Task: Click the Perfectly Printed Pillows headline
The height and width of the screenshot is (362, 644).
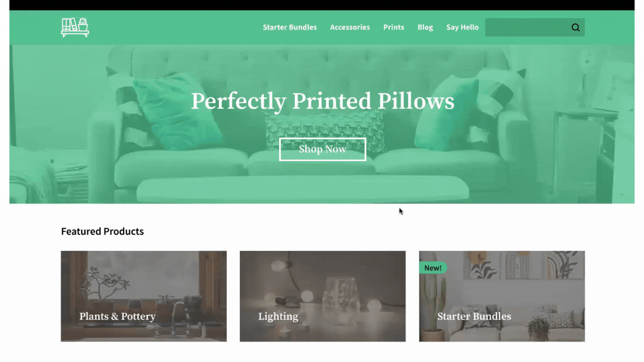Action: [x=322, y=101]
